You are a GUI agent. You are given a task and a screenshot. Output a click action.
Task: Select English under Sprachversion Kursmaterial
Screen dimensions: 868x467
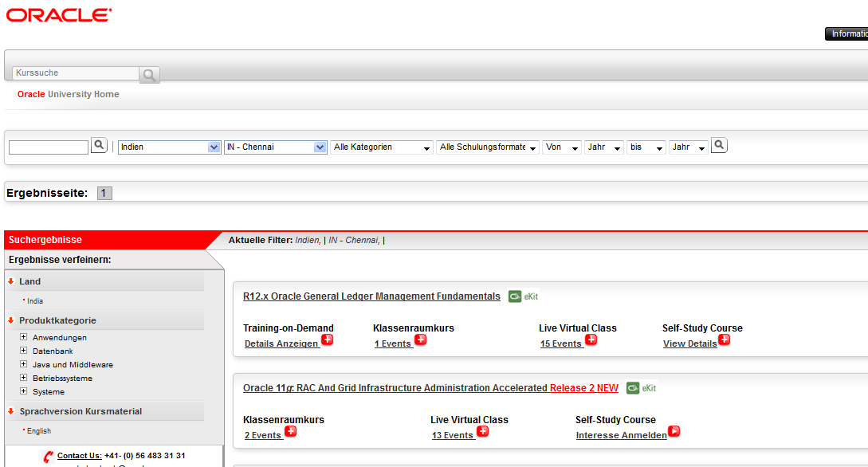pos(39,431)
